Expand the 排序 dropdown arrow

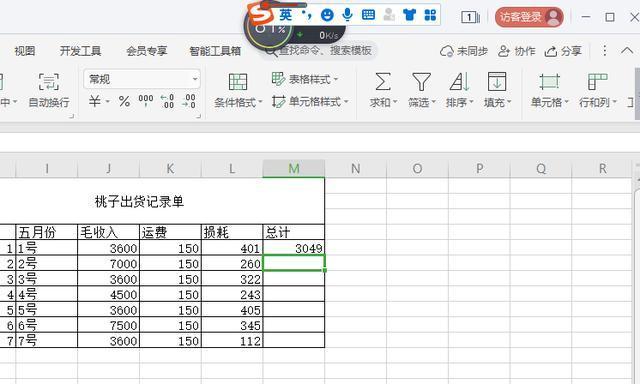tap(471, 102)
